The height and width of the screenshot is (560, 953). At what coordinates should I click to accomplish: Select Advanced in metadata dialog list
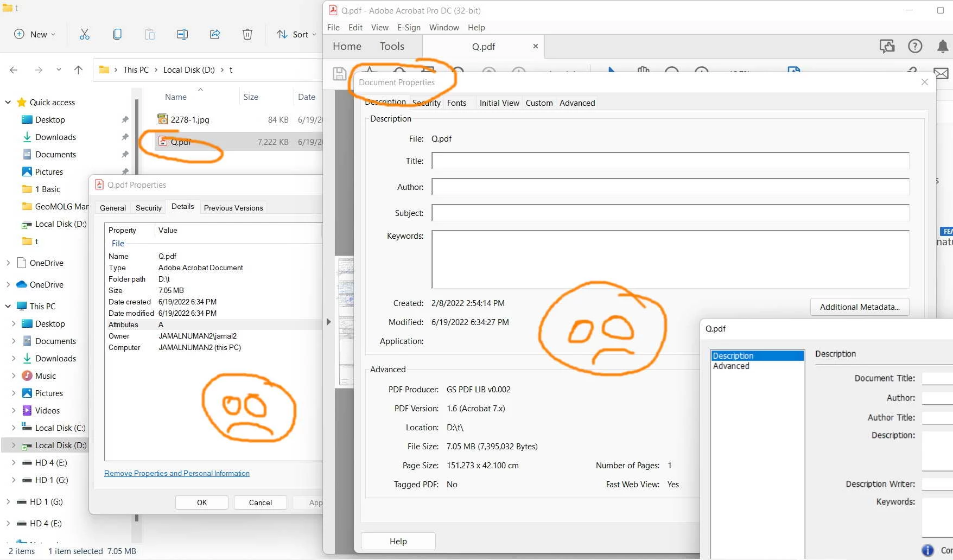758,366
